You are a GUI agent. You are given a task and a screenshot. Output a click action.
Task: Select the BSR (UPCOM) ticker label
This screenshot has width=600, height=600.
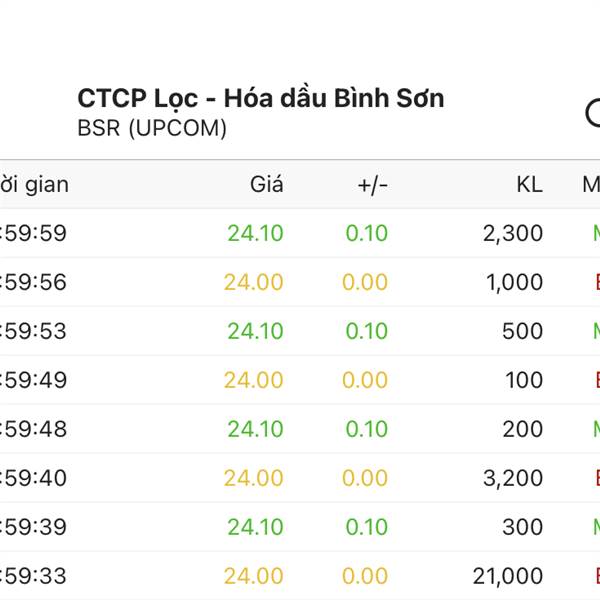pyautogui.click(x=152, y=128)
